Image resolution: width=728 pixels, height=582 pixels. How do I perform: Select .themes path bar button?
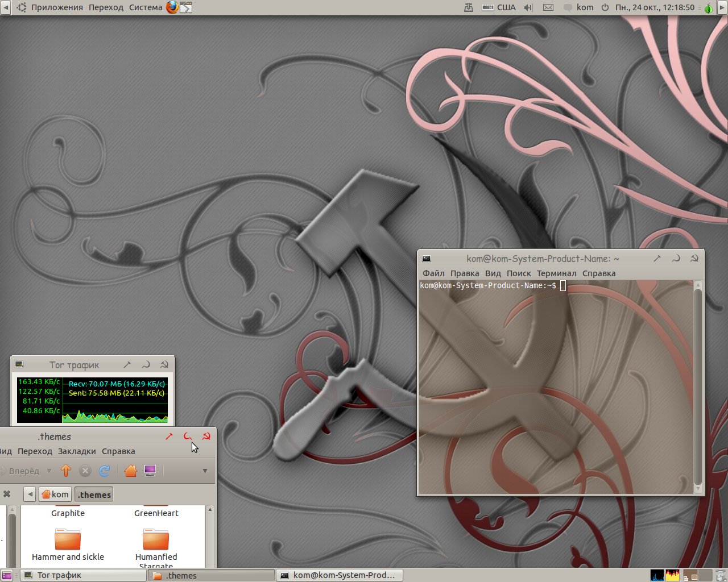tap(94, 494)
